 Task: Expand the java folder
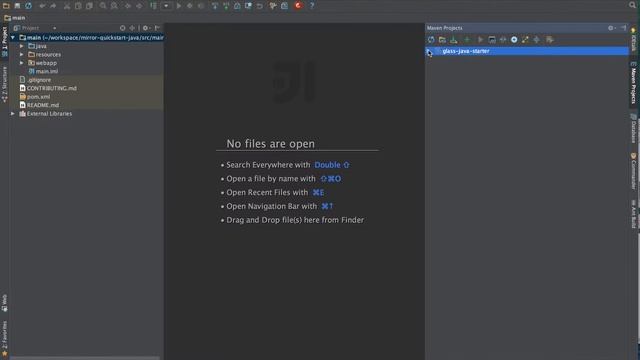coord(22,46)
